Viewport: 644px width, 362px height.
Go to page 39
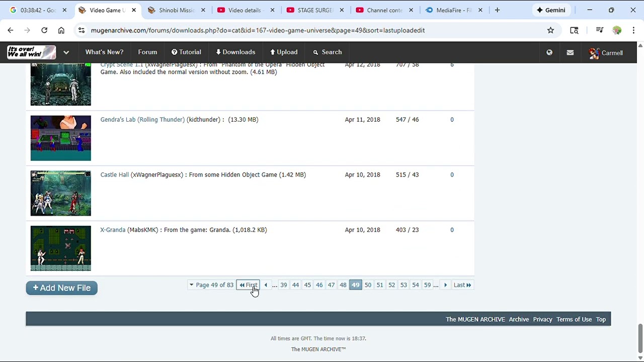click(284, 285)
